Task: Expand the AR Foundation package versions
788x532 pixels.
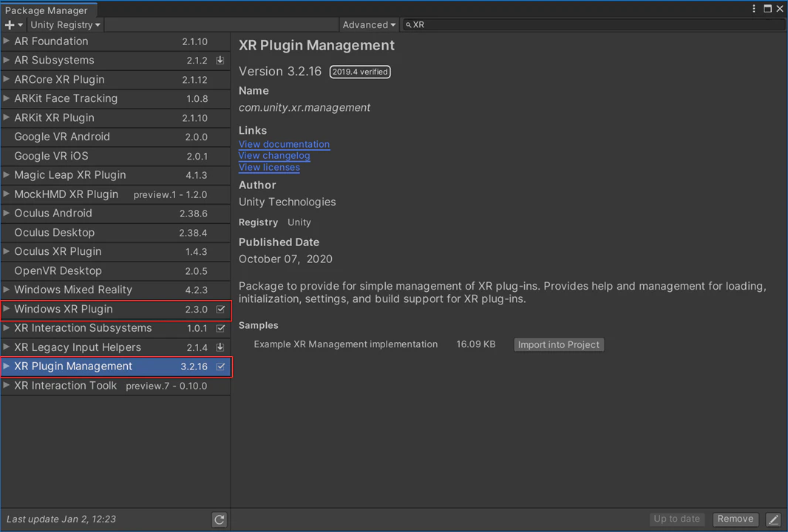Action: tap(6, 41)
